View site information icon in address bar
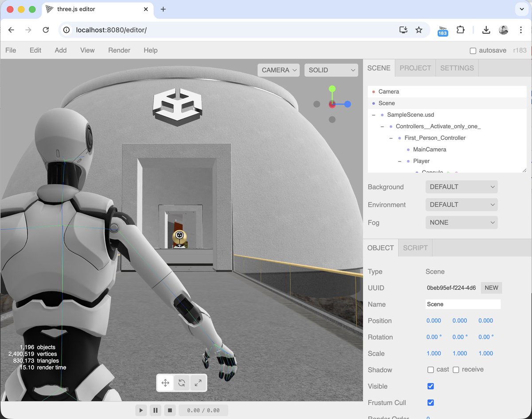The width and height of the screenshot is (532, 419). (x=66, y=30)
